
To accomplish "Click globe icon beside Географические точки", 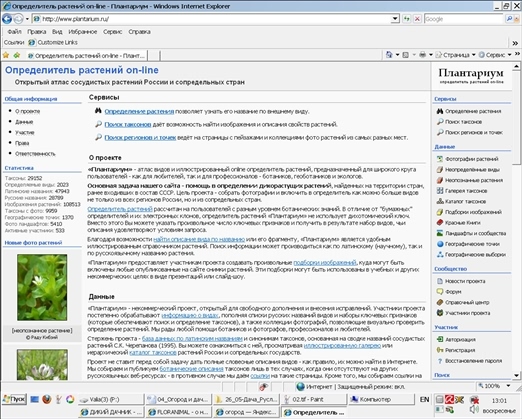I will [x=440, y=244].
